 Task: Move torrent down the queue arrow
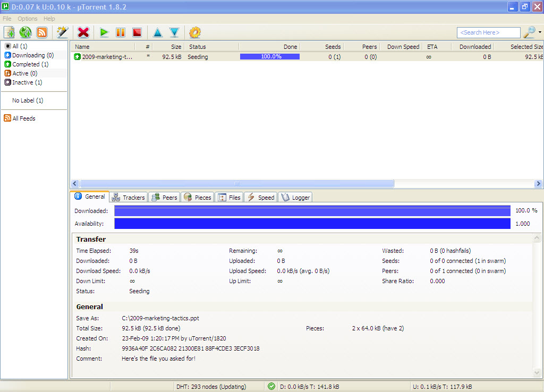pos(174,32)
